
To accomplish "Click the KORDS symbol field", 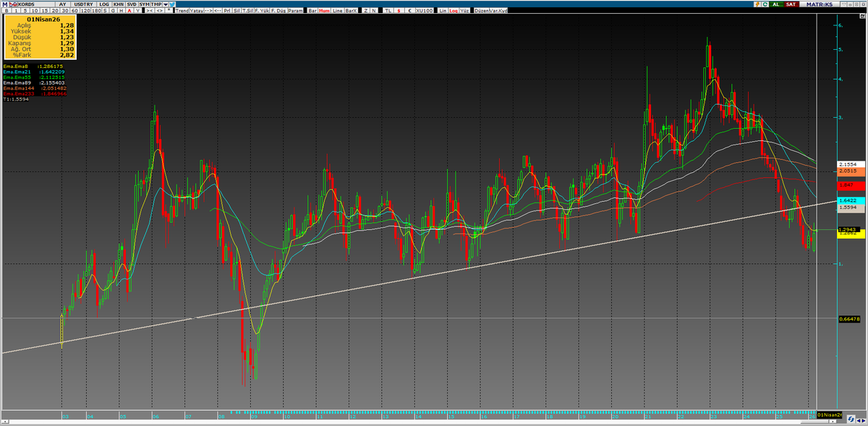I will click(36, 4).
